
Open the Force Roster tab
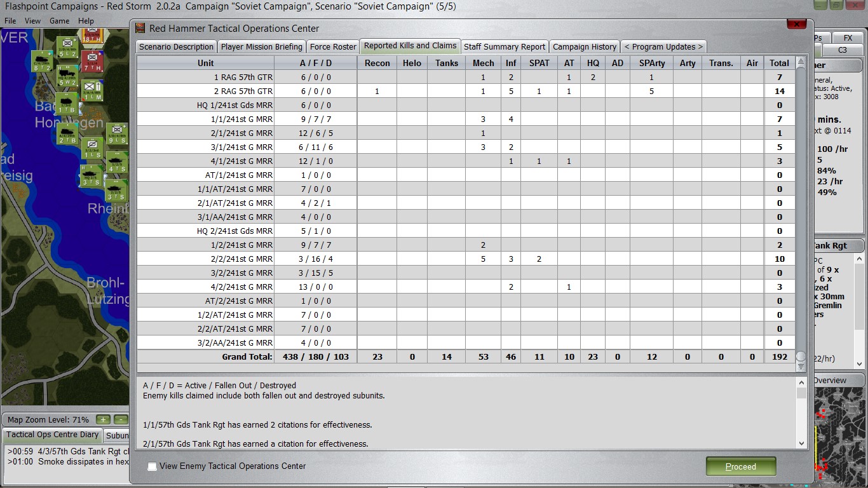333,46
